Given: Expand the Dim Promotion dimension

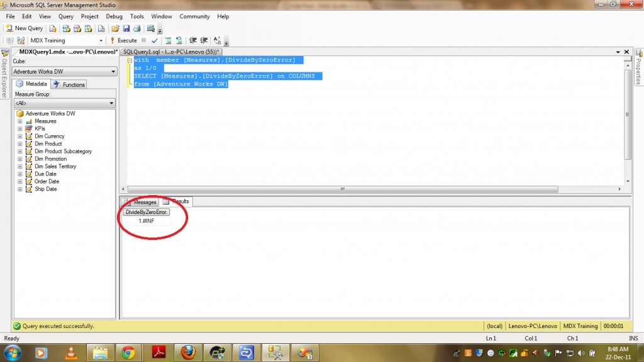Looking at the screenshot, I should 19,159.
